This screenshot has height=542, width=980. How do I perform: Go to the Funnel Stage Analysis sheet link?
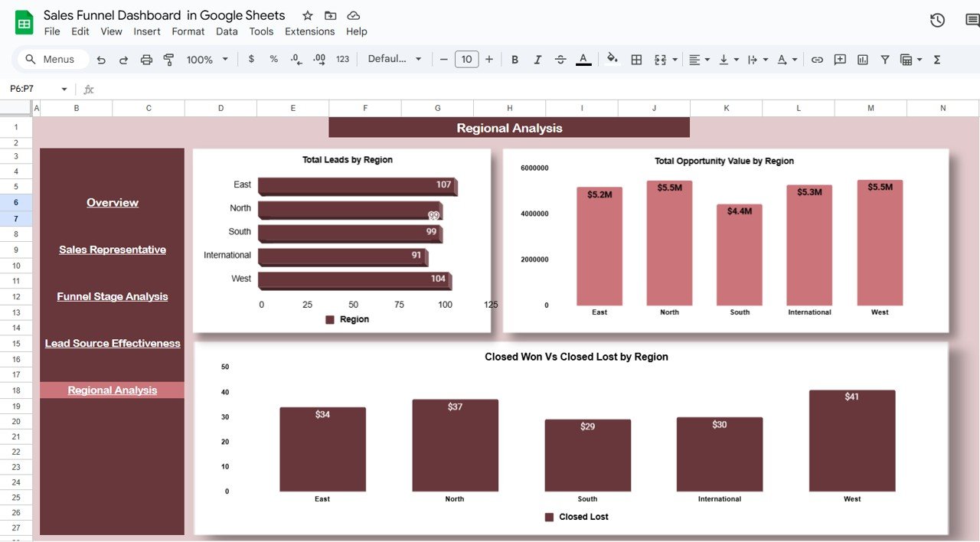point(112,297)
